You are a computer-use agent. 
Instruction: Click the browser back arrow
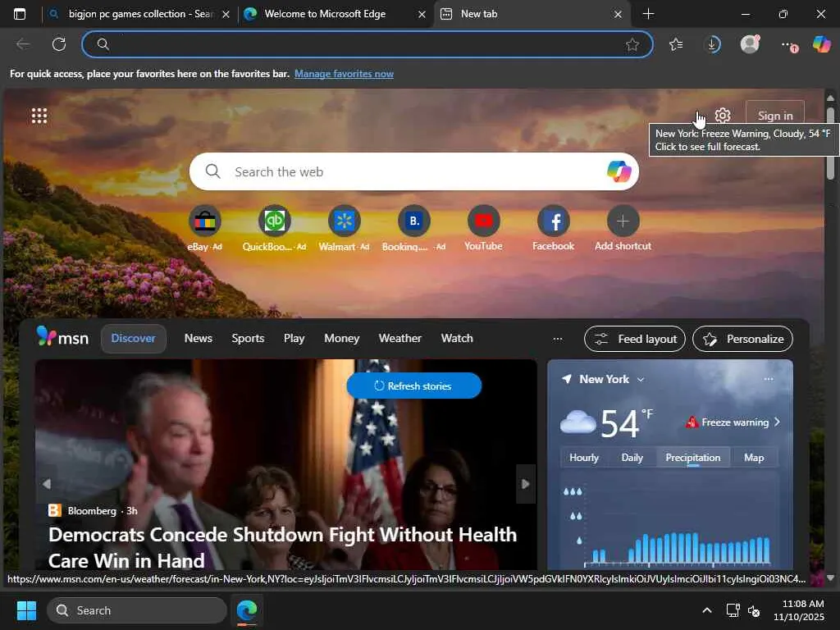click(x=23, y=44)
